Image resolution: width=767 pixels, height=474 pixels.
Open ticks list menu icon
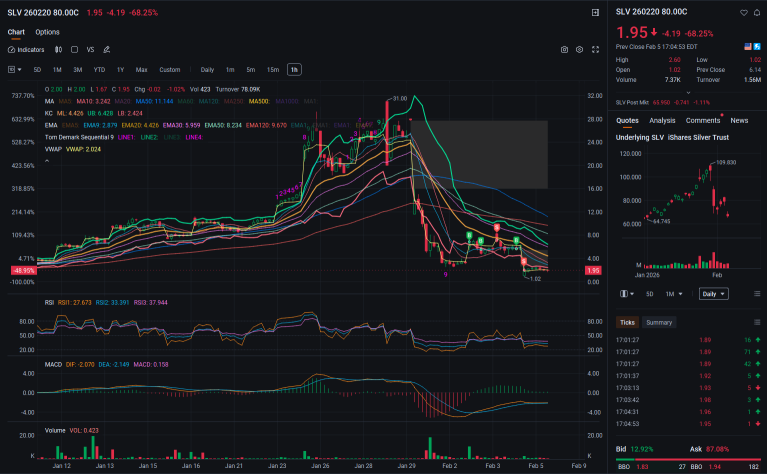pos(757,322)
